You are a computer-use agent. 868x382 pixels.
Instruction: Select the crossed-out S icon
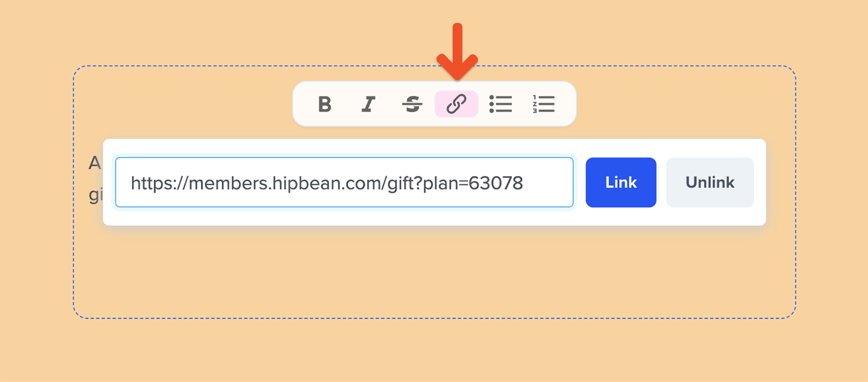pos(412,104)
